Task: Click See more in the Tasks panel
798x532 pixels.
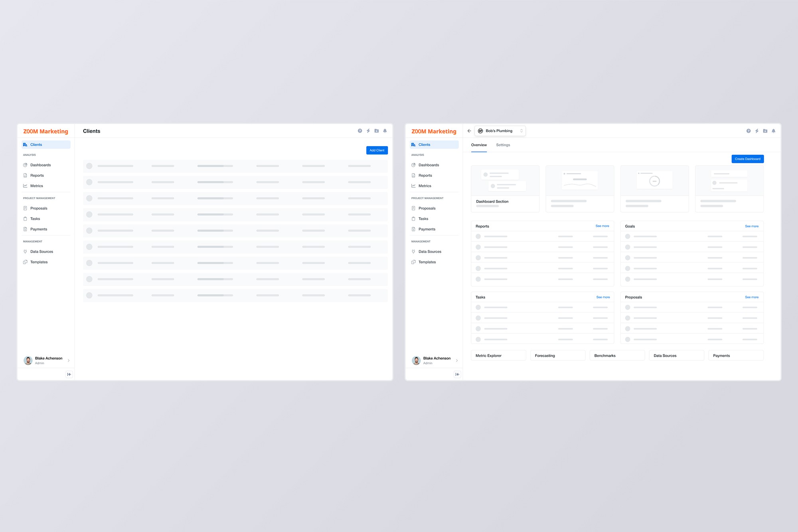Action: coord(603,297)
